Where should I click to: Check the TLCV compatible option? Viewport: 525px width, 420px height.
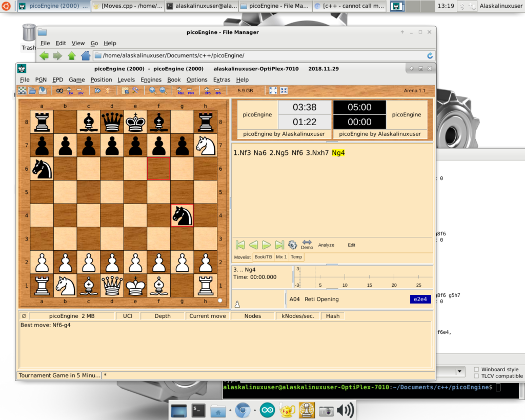(x=477, y=376)
